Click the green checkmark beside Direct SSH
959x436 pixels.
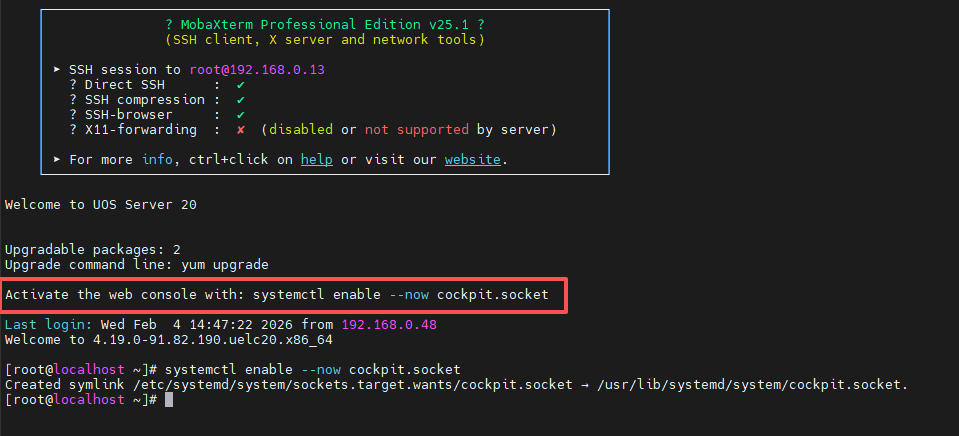click(241, 85)
